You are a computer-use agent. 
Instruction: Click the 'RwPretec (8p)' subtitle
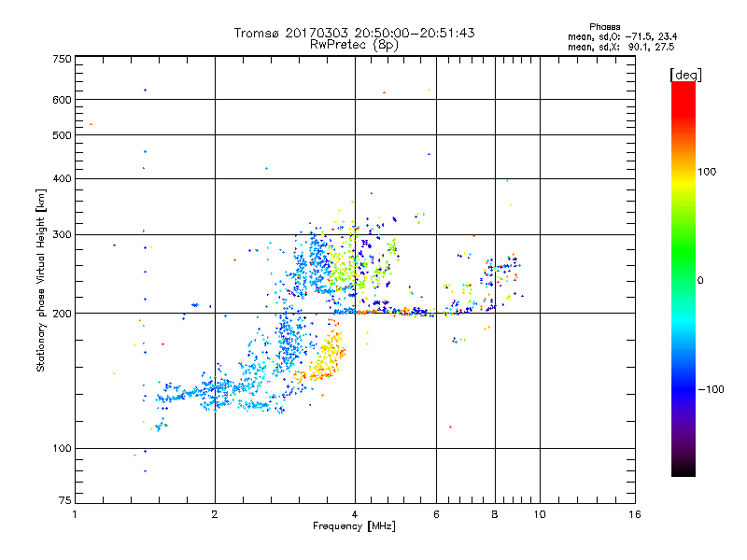354,45
